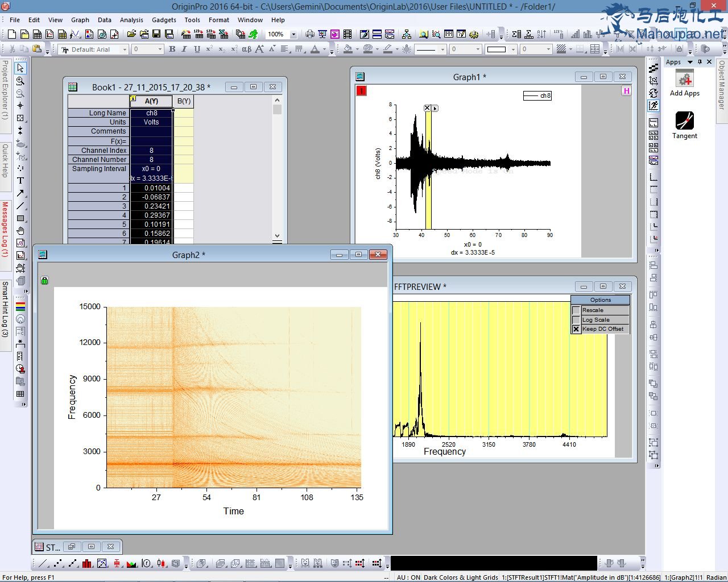Select the A(Y) column header in Book1
Screen dimensions: 728x582
click(151, 101)
